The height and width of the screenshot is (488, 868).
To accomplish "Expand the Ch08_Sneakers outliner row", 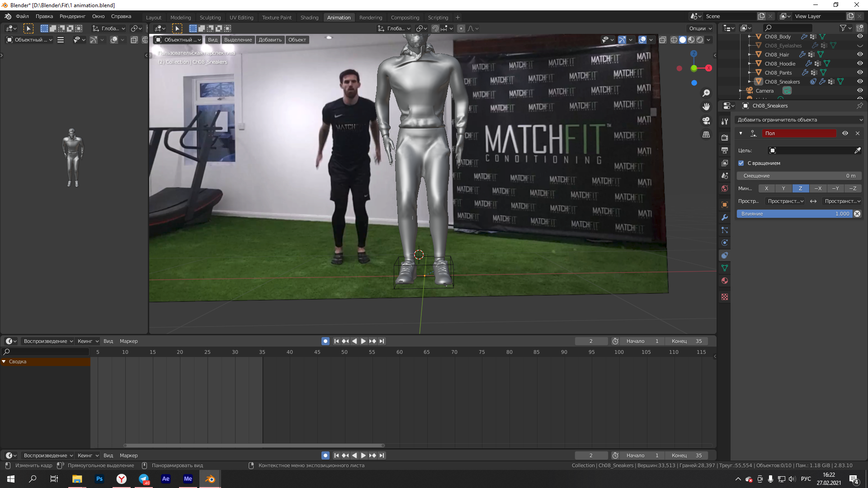I will tap(749, 82).
